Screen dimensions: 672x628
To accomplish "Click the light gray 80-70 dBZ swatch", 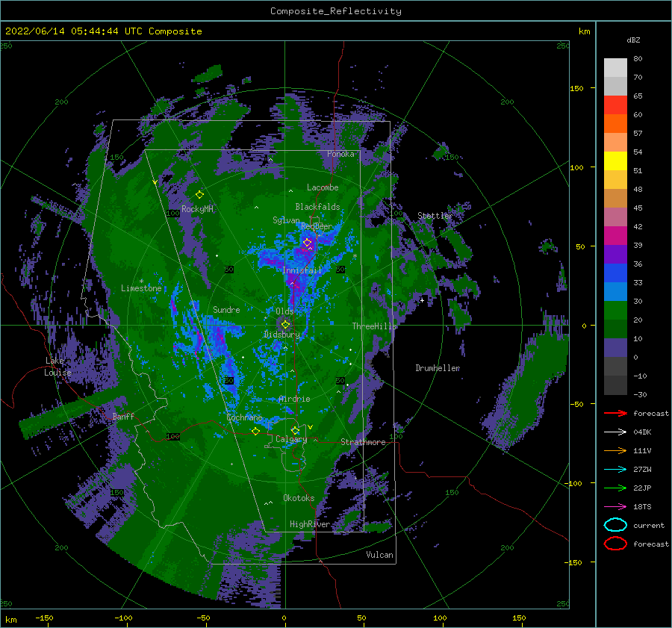I will [615, 68].
